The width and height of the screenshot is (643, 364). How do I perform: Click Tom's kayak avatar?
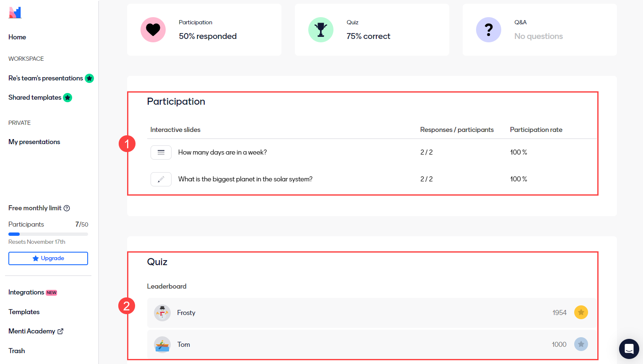pyautogui.click(x=162, y=344)
